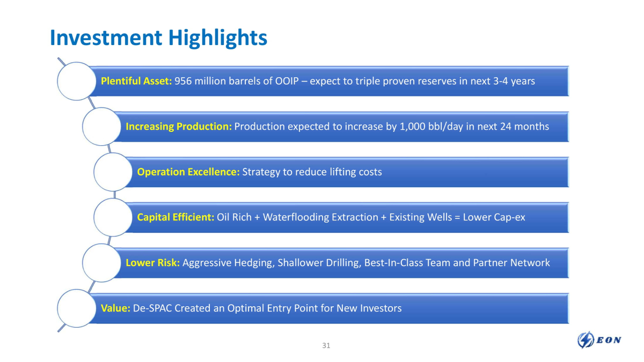This screenshot has width=644, height=362.
Task: Select the Investment Highlights slide title
Action: pyautogui.click(x=158, y=38)
